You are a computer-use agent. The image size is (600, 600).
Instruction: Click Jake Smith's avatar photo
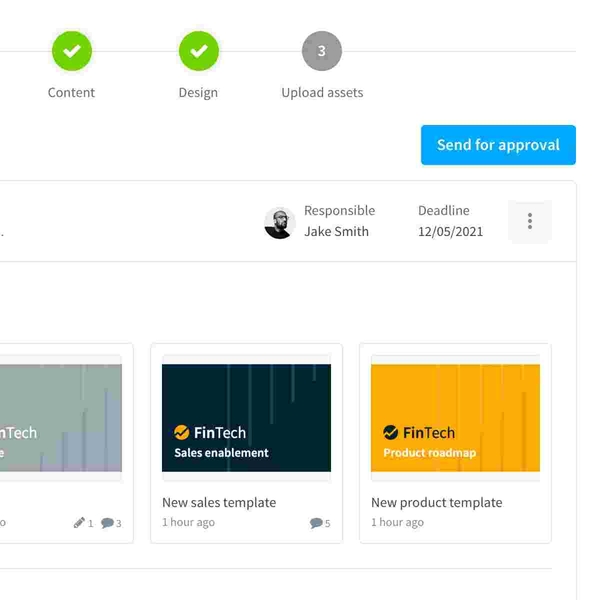(279, 223)
